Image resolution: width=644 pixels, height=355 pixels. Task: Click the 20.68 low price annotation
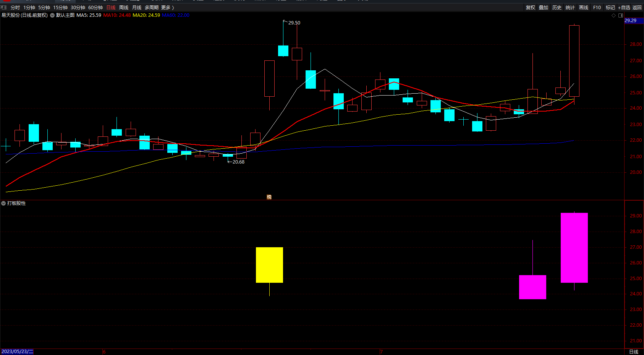(x=238, y=162)
